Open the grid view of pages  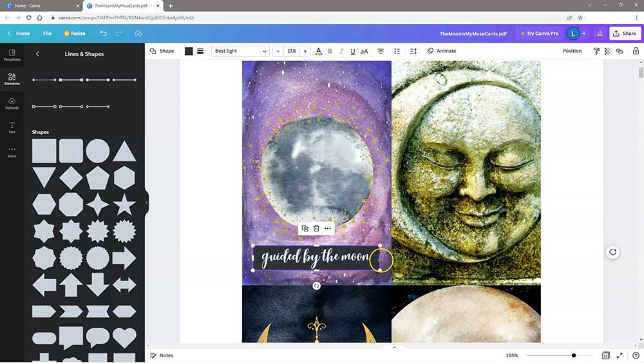pyautogui.click(x=606, y=355)
